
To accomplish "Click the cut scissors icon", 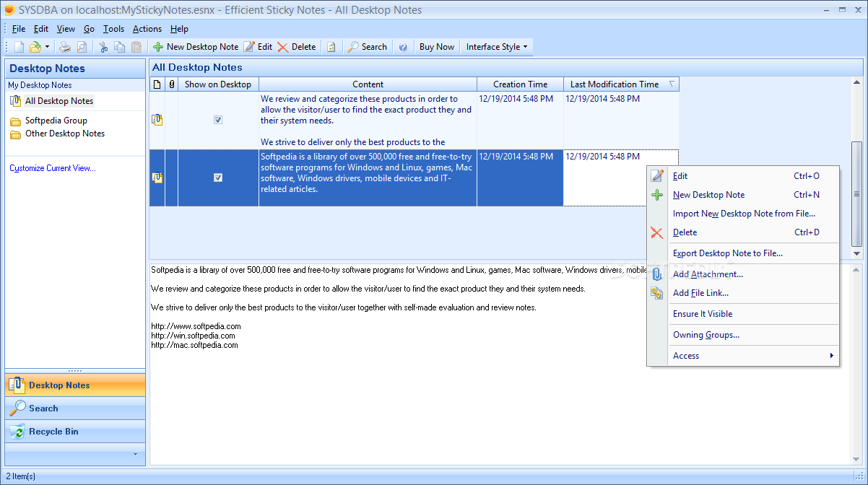I will (x=103, y=47).
